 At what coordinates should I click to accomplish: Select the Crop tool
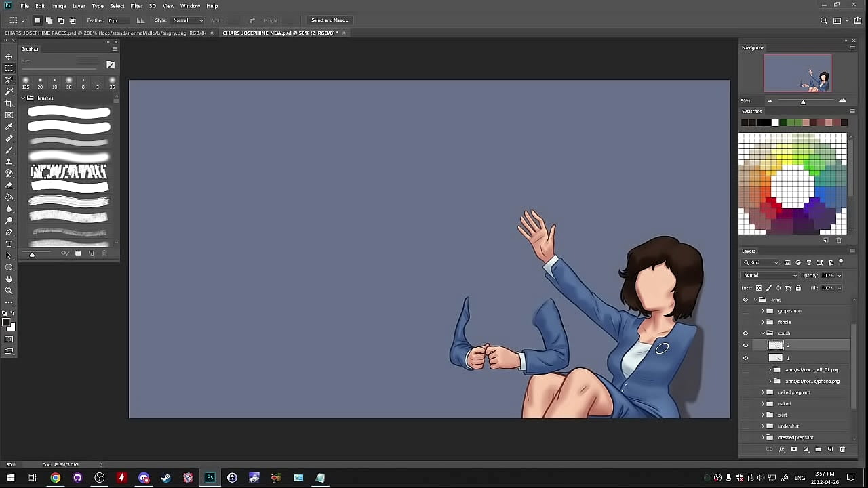[x=9, y=103]
